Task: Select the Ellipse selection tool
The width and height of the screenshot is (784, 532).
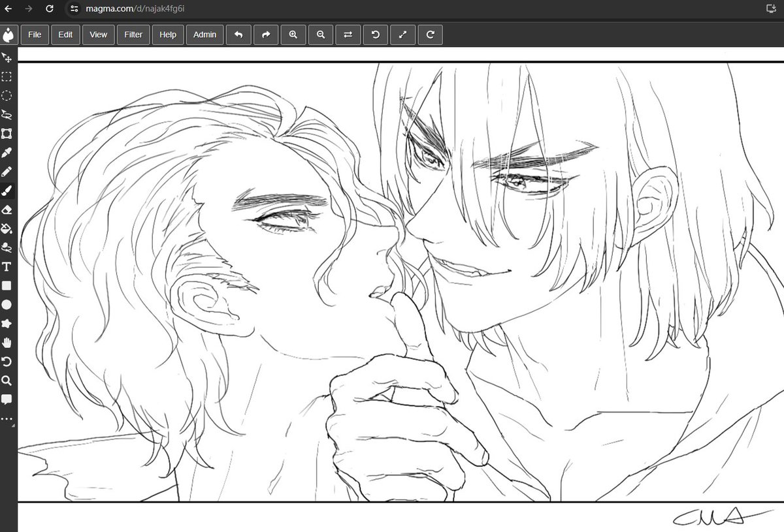Action: 7,95
